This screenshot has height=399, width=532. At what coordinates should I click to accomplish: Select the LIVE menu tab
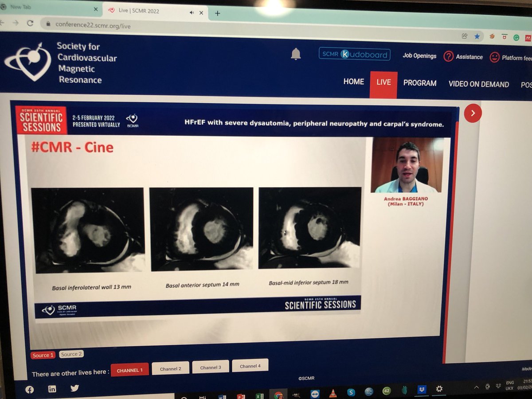click(x=383, y=82)
